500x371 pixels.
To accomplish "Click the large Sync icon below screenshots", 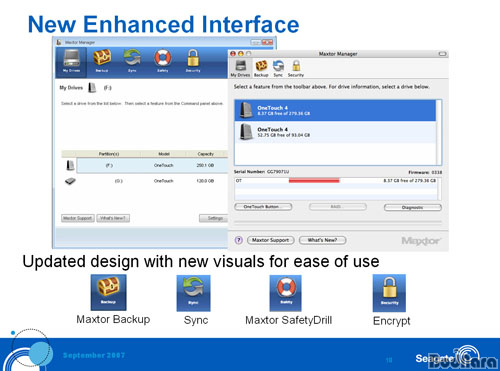I will coord(193,293).
